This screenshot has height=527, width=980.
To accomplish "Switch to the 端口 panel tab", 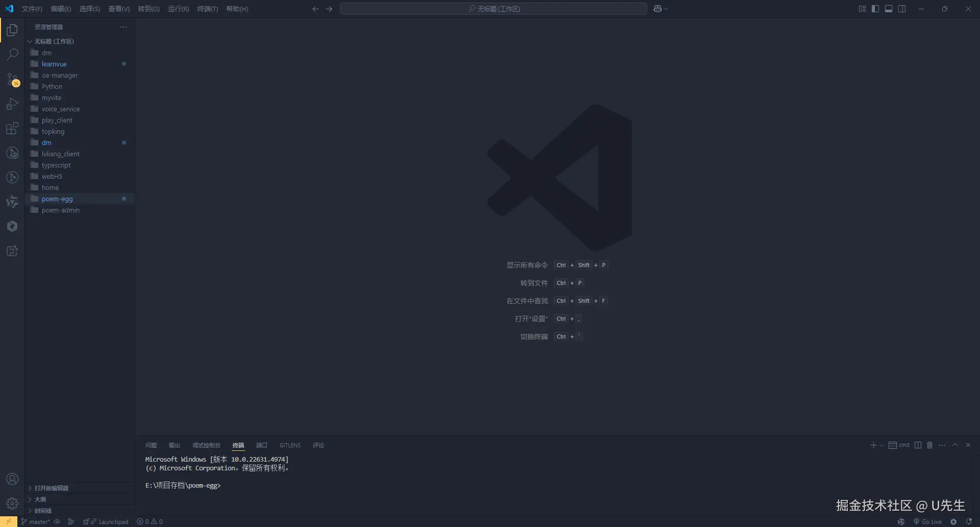I will [262, 445].
